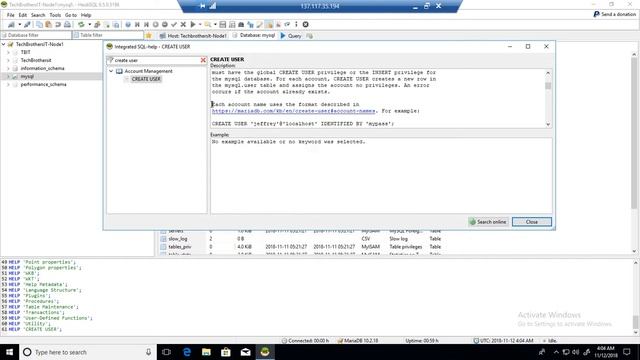Click Description scrollbar down arrow
640x360 pixels.
point(548,124)
